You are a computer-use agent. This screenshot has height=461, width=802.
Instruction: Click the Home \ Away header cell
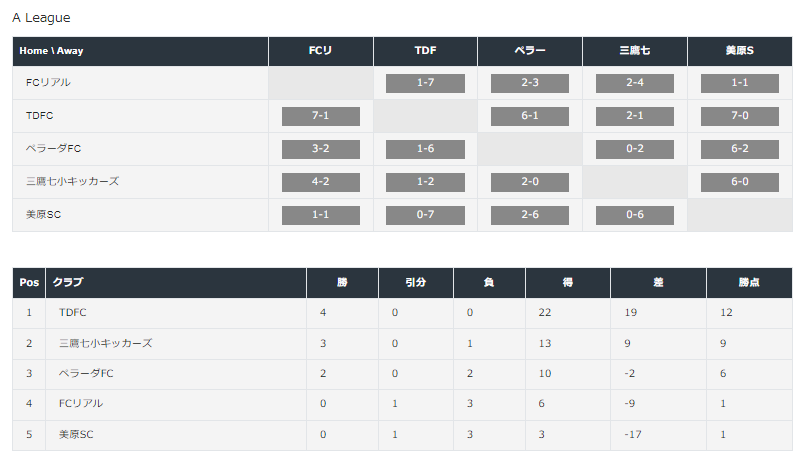click(x=141, y=51)
